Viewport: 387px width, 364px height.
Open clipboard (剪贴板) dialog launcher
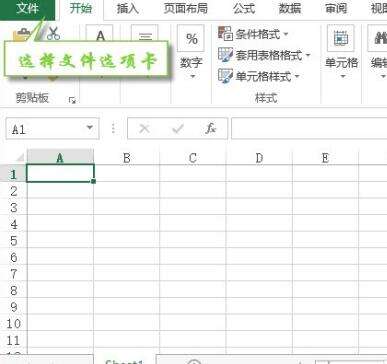[72, 100]
